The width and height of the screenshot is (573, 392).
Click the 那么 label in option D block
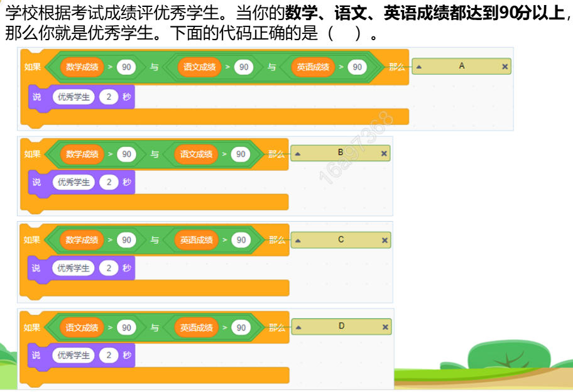tap(277, 328)
